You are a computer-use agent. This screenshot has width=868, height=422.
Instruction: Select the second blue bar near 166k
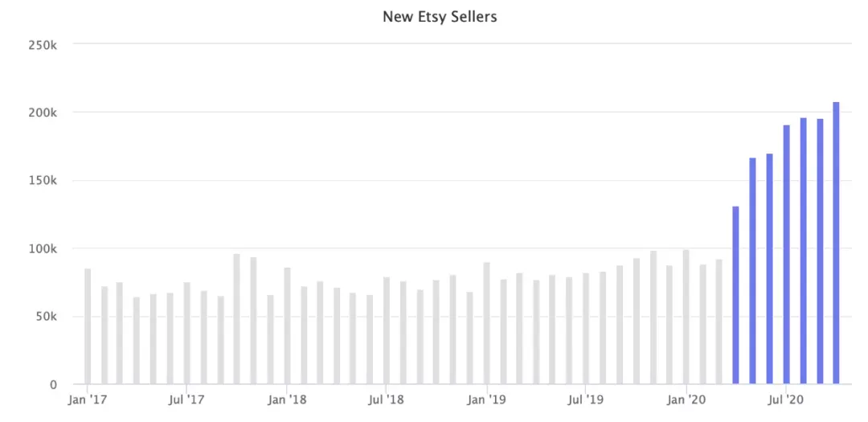point(752,271)
